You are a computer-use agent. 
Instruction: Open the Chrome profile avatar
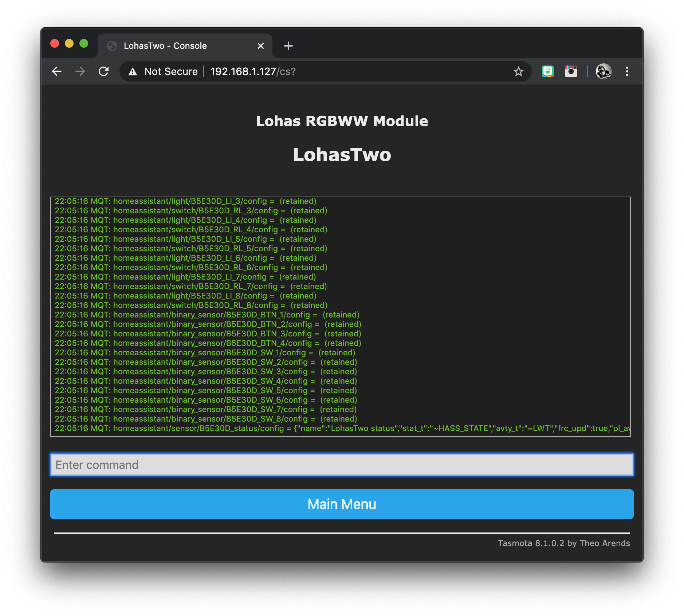click(x=604, y=71)
